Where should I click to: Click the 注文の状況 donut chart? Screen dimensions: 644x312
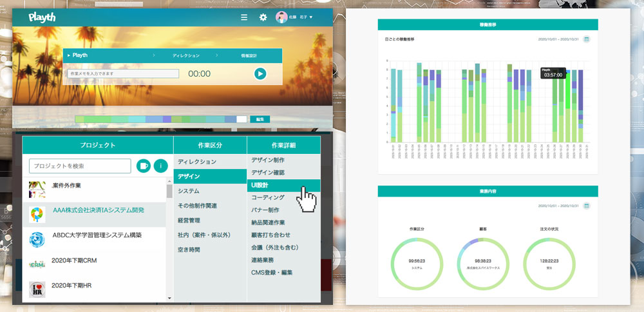coord(549,264)
